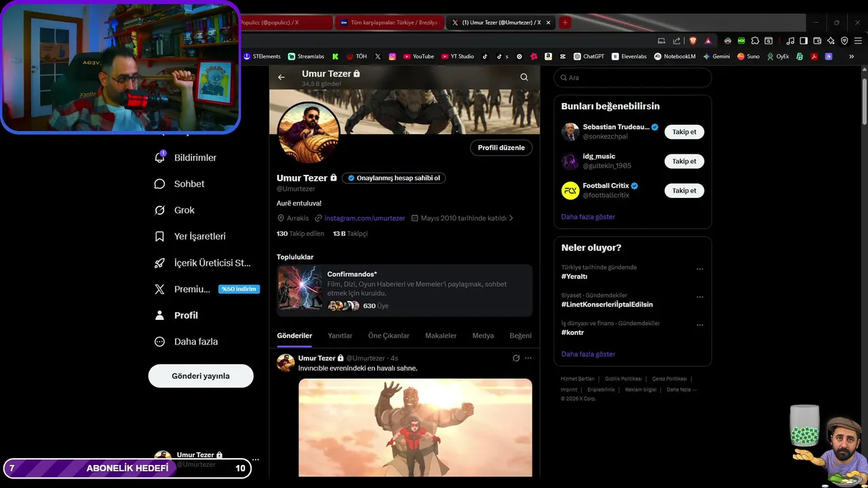This screenshot has width=868, height=488.
Task: Open Hizmet Şartları footer link
Action: tap(577, 379)
